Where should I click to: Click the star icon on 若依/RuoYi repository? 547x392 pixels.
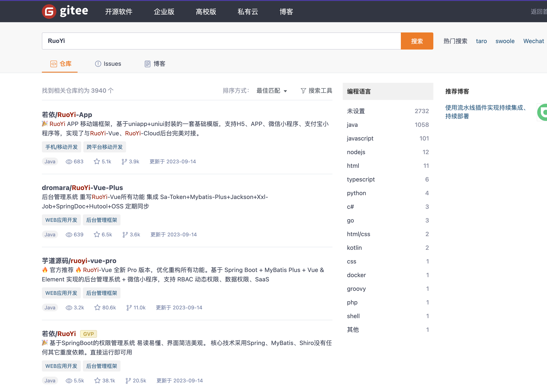(97, 380)
